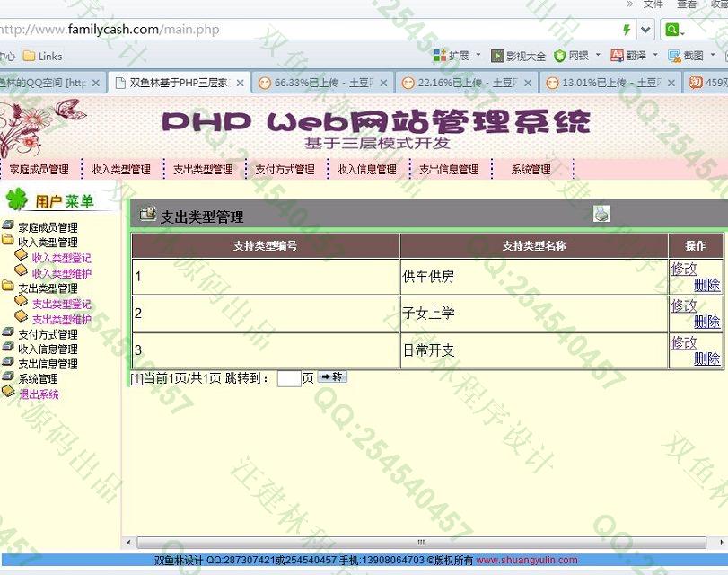Expand the 扩展 dropdown arrow

478,55
